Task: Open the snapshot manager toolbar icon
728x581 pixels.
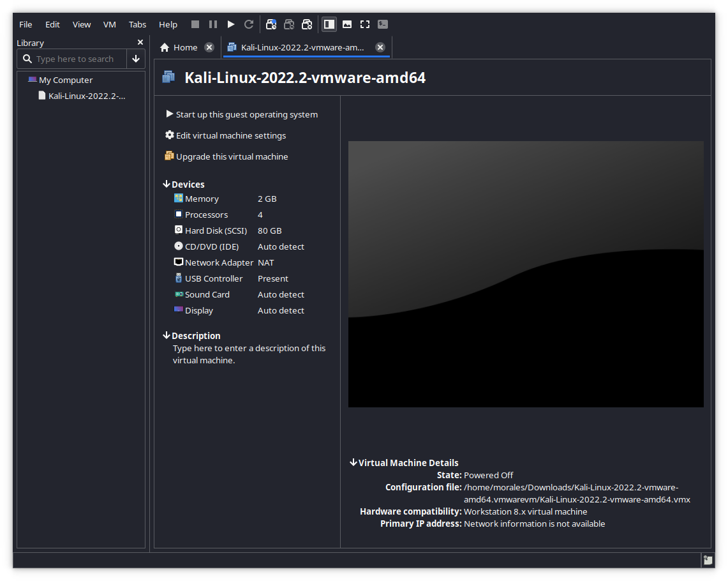Action: click(x=307, y=24)
